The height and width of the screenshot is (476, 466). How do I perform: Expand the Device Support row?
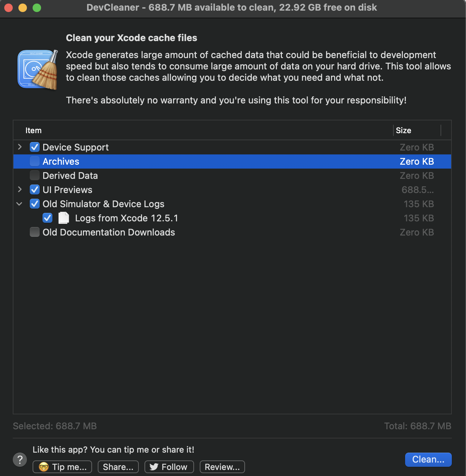tap(20, 147)
